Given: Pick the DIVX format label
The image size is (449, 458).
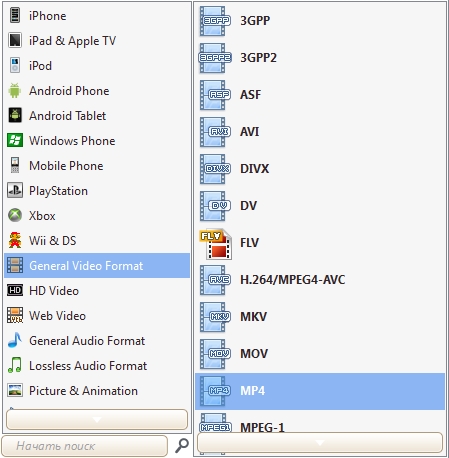Looking at the screenshot, I should [x=255, y=169].
